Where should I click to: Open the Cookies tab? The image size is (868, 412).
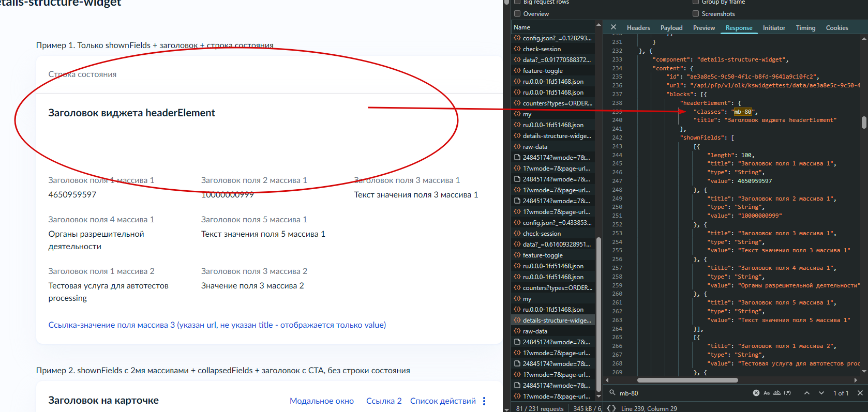(x=837, y=28)
